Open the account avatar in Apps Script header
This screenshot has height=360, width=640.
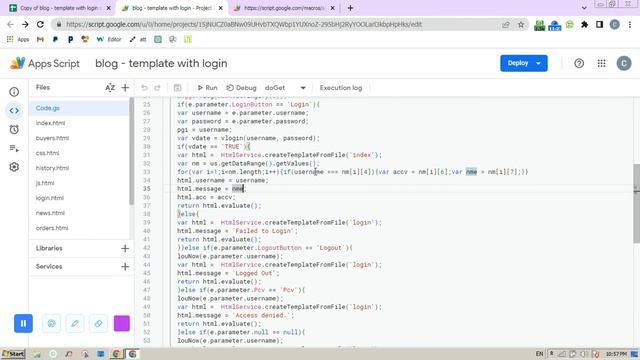pyautogui.click(x=624, y=63)
